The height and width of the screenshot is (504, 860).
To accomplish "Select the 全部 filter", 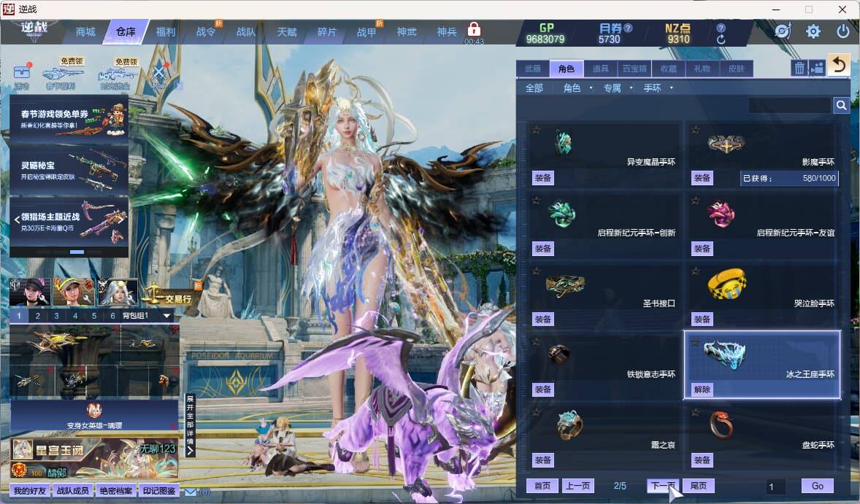I will pyautogui.click(x=534, y=88).
